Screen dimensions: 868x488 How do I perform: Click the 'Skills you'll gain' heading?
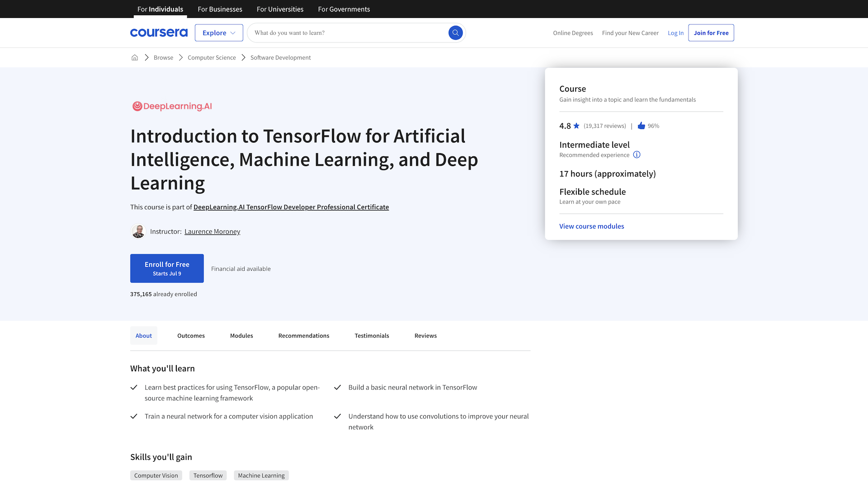tap(161, 457)
